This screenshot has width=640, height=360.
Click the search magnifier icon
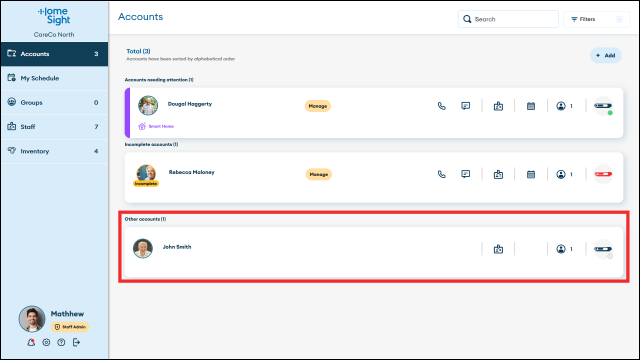point(467,19)
